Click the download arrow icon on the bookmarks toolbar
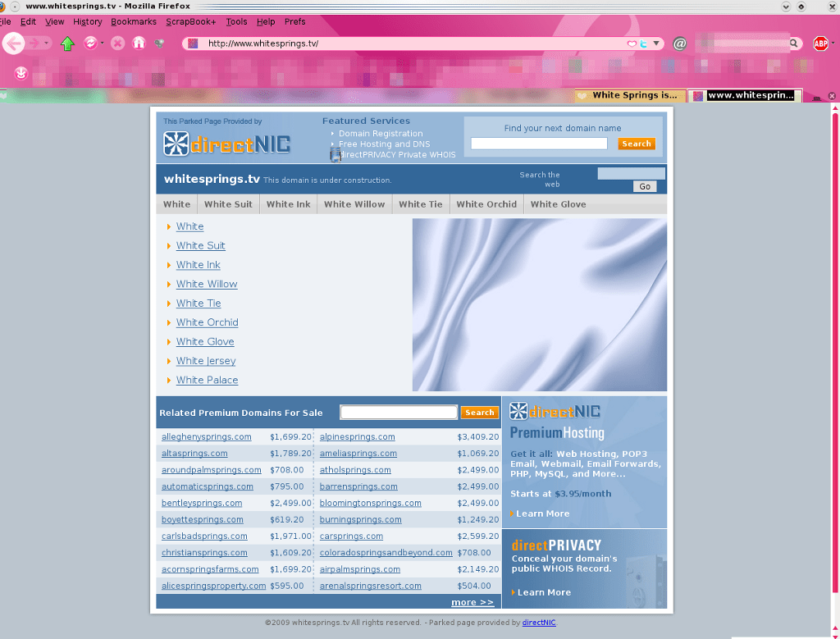 tap(21, 73)
